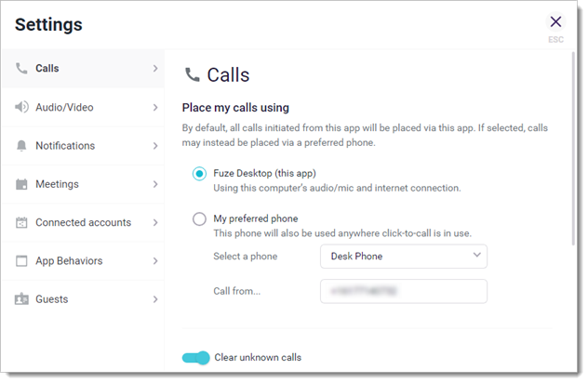Click the phone icon beside Calls in sidebar
The width and height of the screenshot is (588, 383).
(20, 68)
